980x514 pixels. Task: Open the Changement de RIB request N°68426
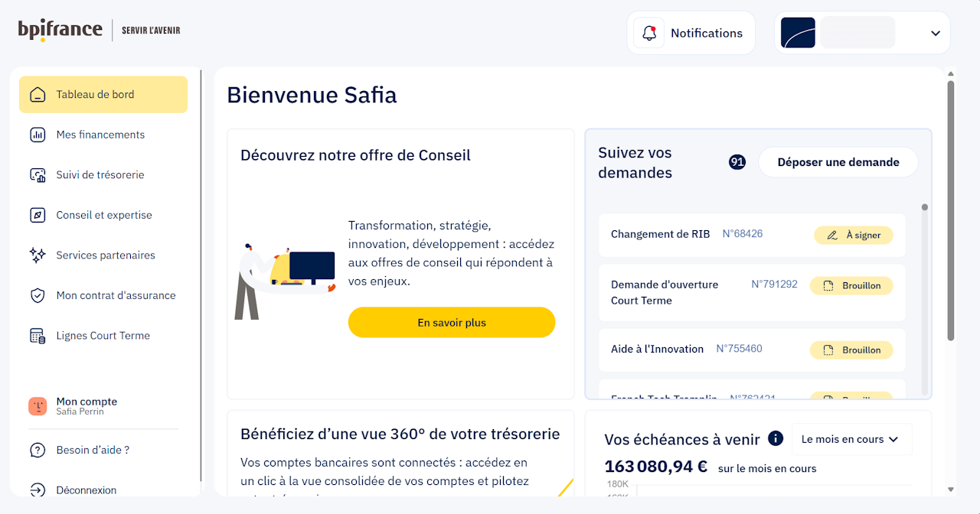686,234
